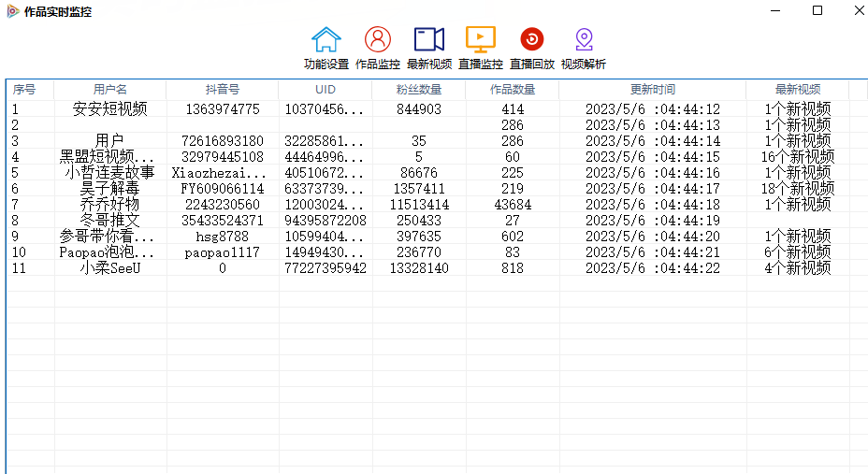Click 抖音号 FY609066114
This screenshot has width=868, height=474.
[x=222, y=189]
